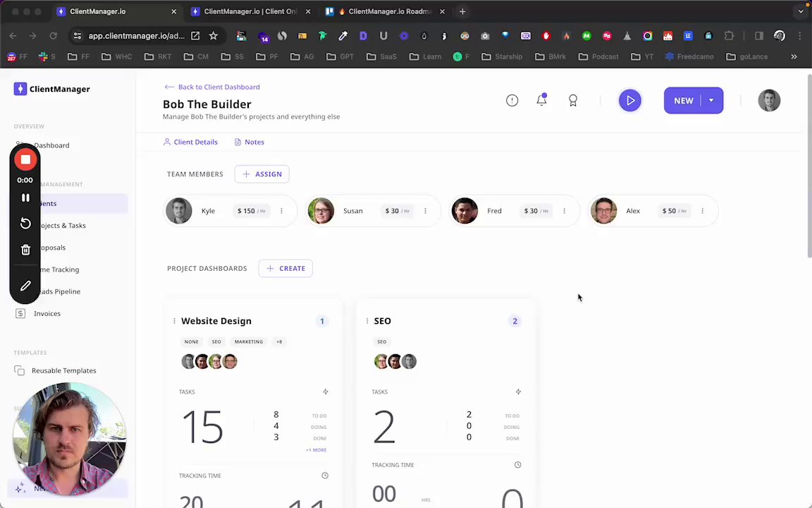Open the SEO card drag menu dots

pyautogui.click(x=367, y=322)
